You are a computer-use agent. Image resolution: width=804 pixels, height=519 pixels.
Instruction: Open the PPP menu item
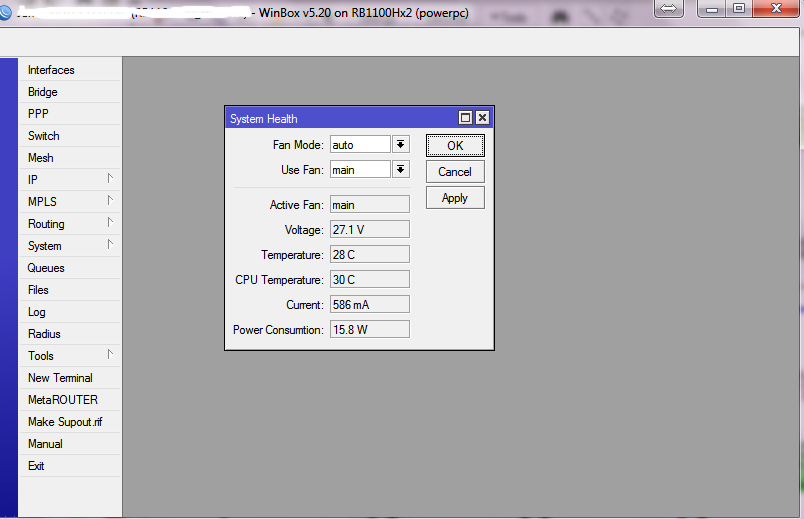tap(70, 114)
